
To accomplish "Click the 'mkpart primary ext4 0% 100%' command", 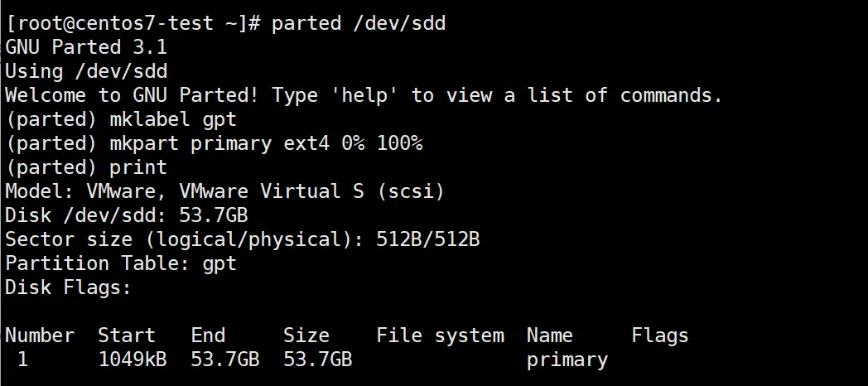I will tap(266, 143).
